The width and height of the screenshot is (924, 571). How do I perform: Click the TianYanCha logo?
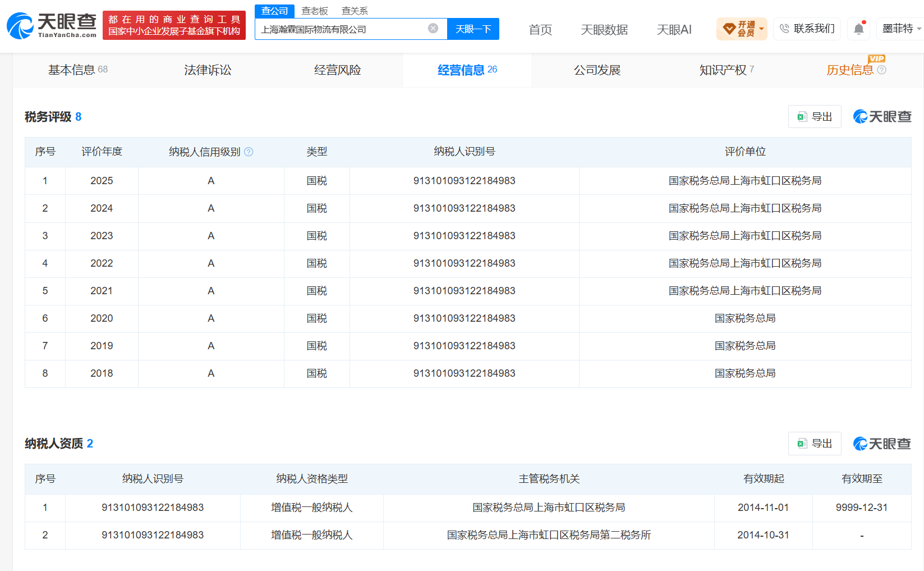(52, 25)
